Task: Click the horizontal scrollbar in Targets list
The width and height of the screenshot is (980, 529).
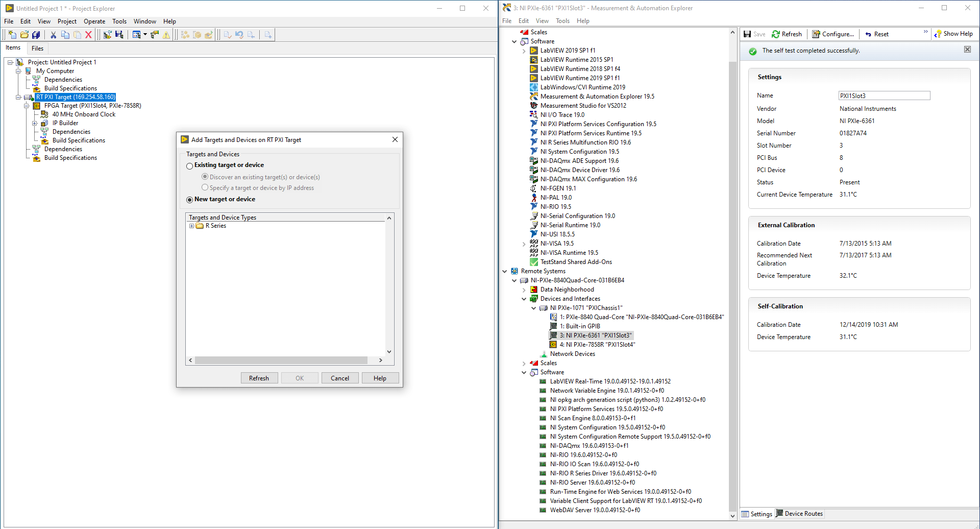Action: [x=281, y=360]
